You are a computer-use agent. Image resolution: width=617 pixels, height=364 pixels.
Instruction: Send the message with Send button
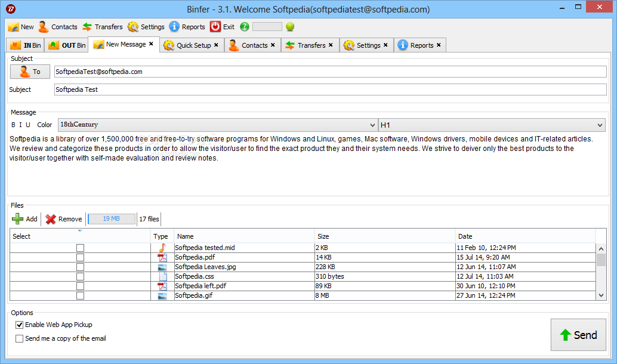tap(578, 335)
